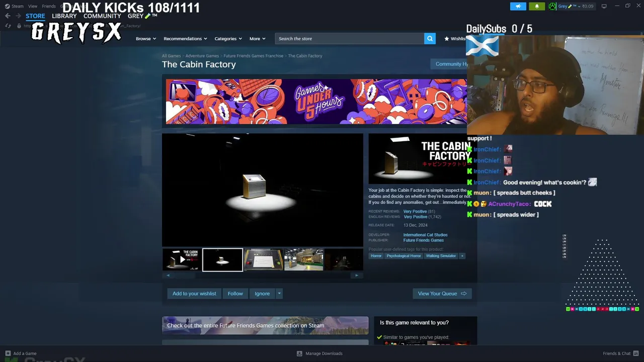Click the padlock site security icon

point(19,26)
